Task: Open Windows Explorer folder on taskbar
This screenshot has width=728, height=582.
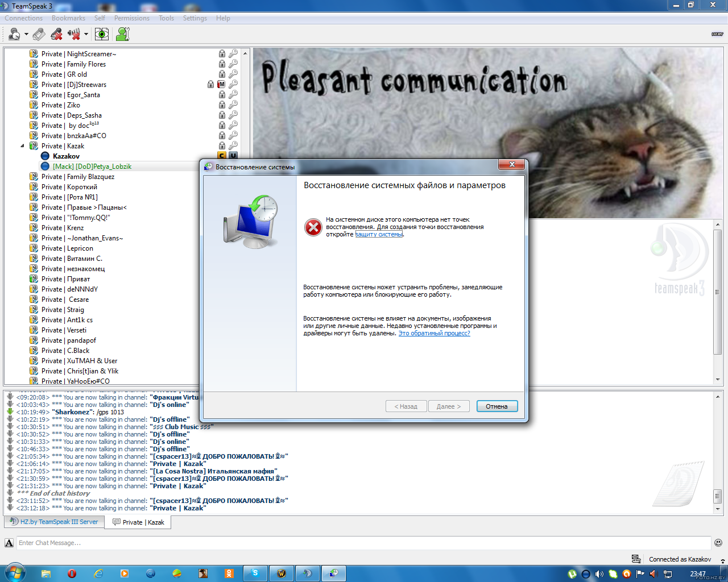Action: point(45,573)
